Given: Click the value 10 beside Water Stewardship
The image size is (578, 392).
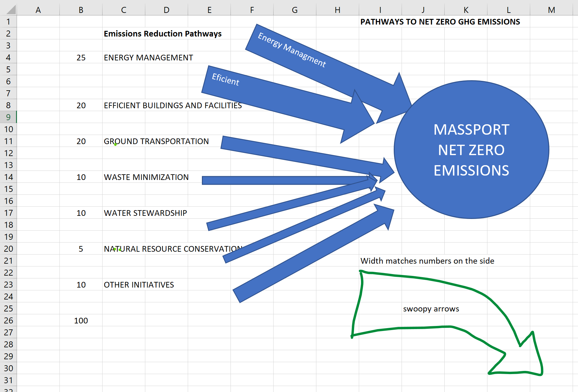Looking at the screenshot, I should (x=81, y=213).
